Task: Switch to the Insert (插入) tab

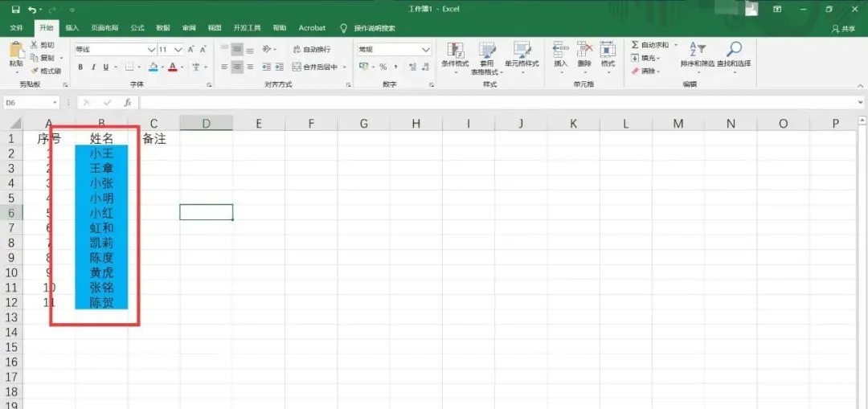Action: pyautogui.click(x=72, y=27)
